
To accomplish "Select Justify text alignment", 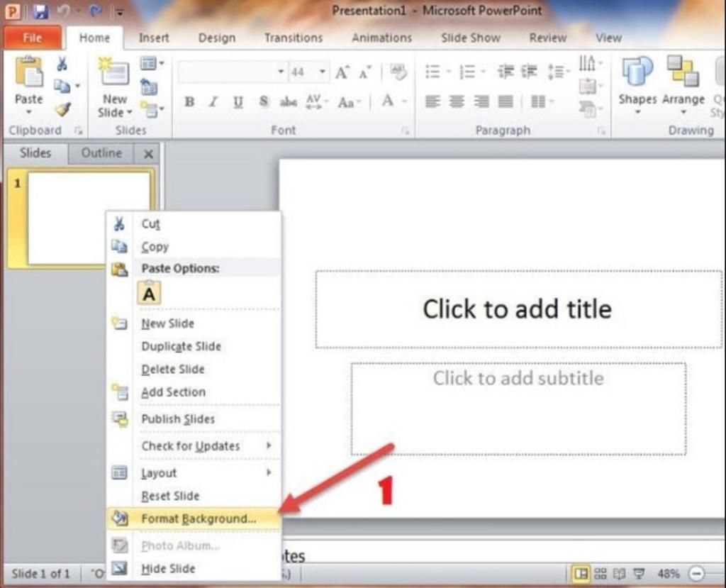I will pos(505,101).
